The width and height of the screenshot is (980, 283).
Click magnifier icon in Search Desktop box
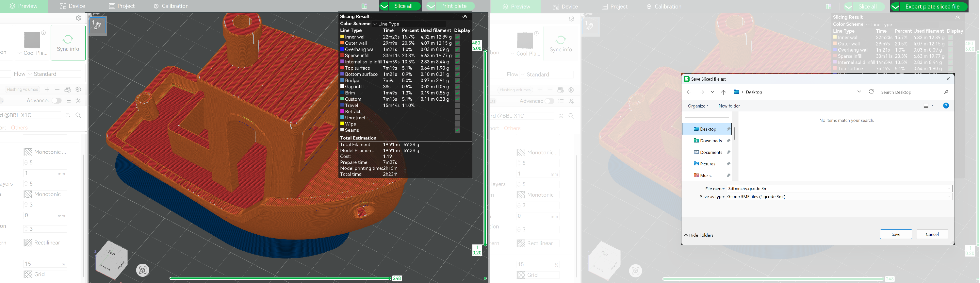(946, 92)
